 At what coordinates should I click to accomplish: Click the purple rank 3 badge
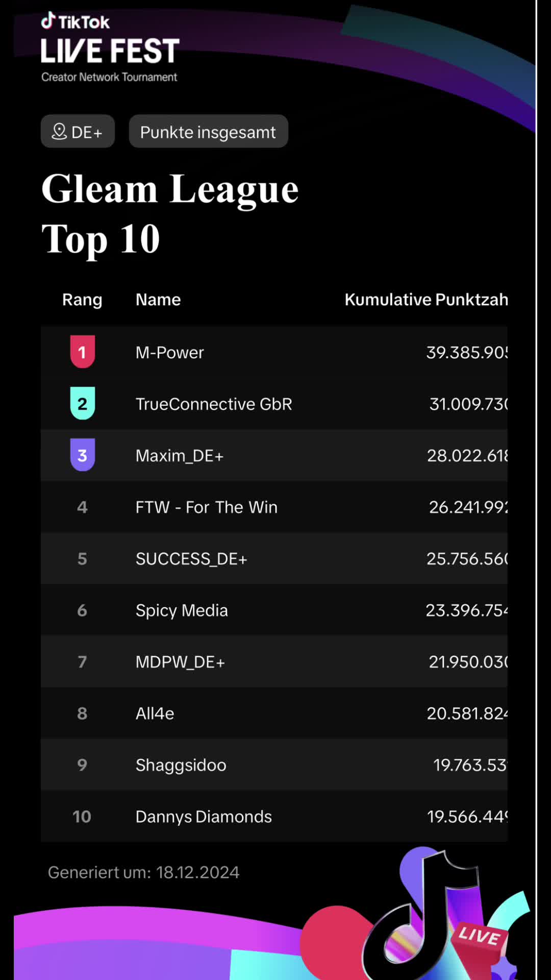82,455
